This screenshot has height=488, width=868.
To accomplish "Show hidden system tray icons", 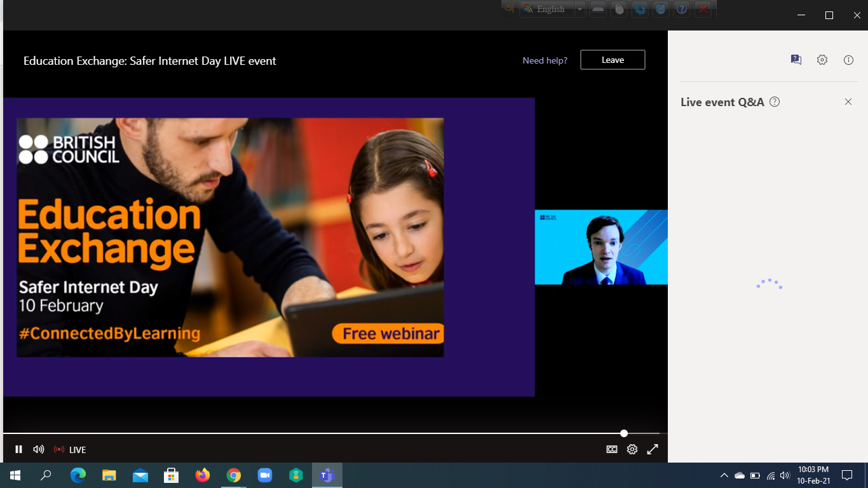I will coord(724,475).
